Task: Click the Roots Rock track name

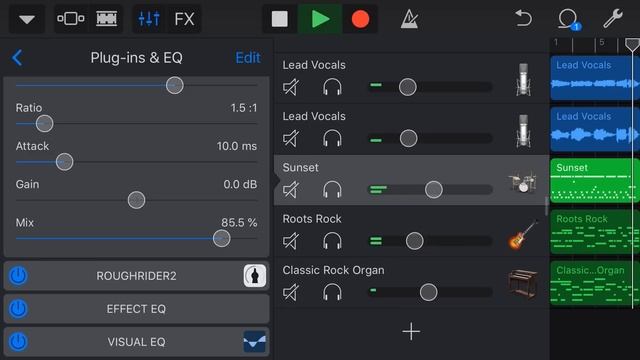Action: point(312,219)
